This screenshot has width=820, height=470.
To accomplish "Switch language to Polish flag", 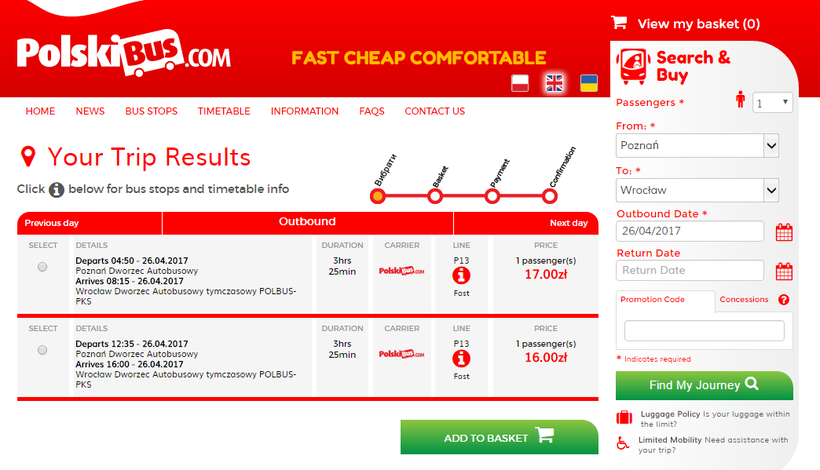I will click(520, 83).
